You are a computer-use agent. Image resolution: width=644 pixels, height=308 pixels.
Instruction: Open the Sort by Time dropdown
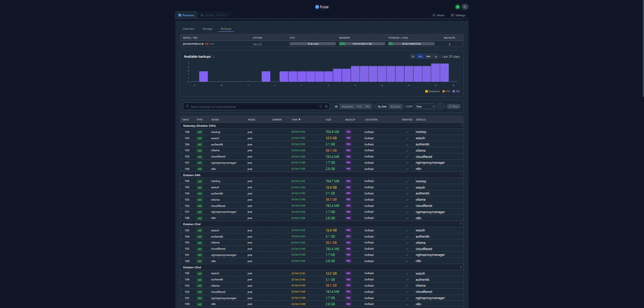[425, 107]
